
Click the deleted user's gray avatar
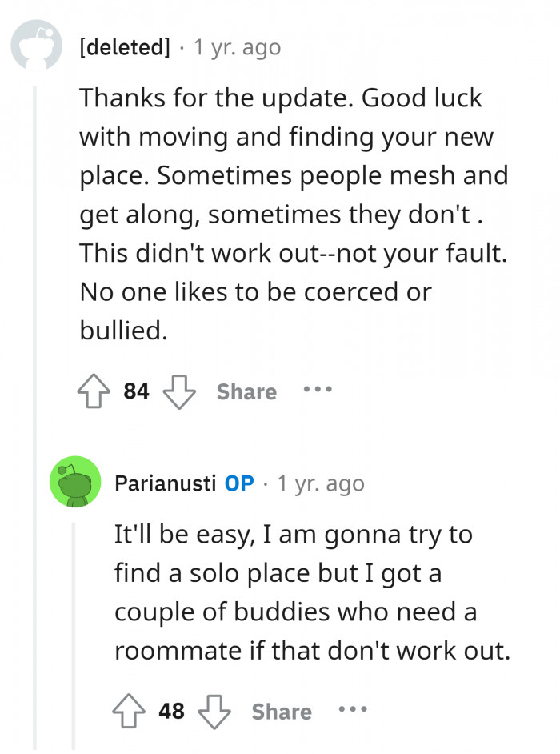point(36,47)
